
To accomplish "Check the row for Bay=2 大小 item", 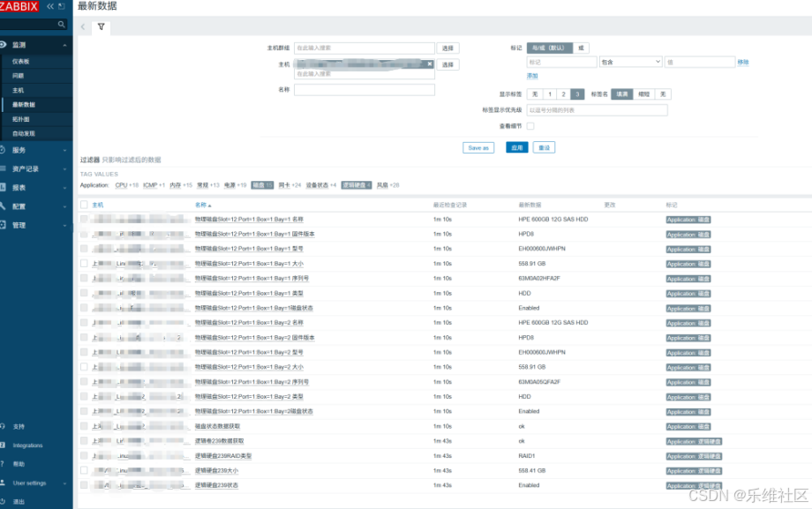I will point(84,367).
